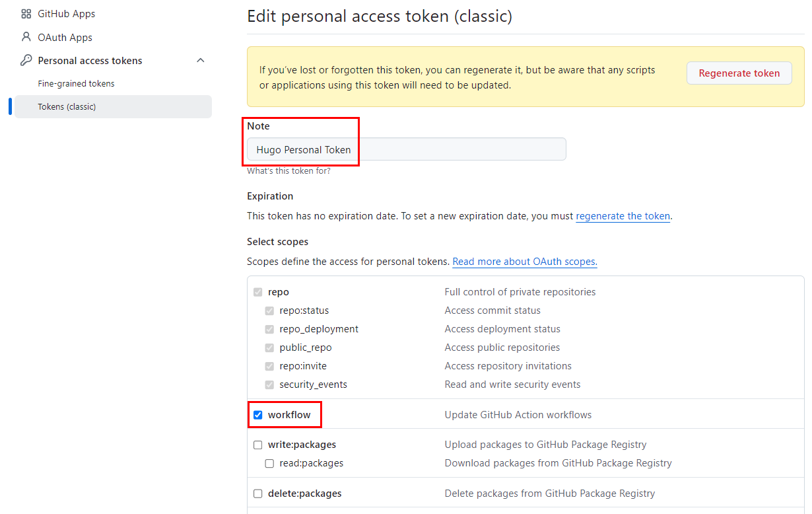This screenshot has width=812, height=514.
Task: Collapse the Personal access tokens section
Action: click(x=200, y=59)
